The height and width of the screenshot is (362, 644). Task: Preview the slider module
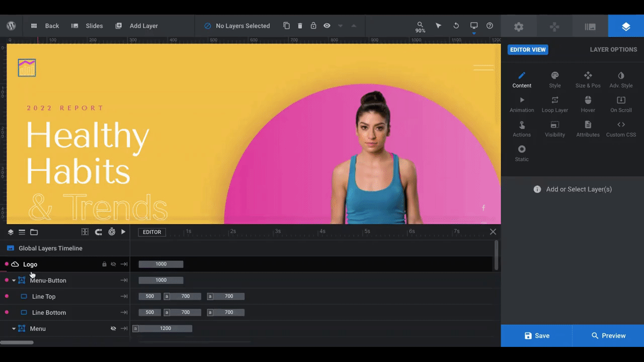tap(608, 336)
